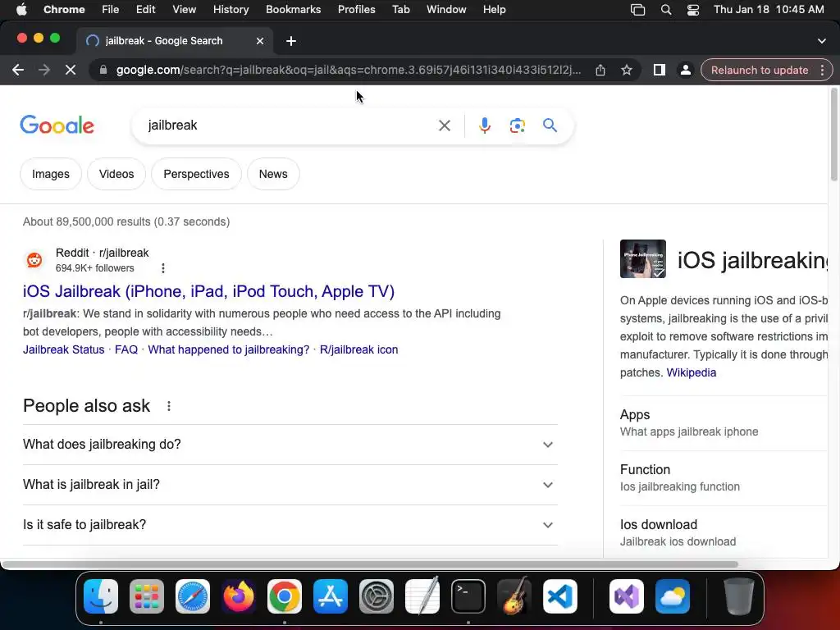Image resolution: width=840 pixels, height=630 pixels.
Task: Open the tab search dropdown arrow
Action: point(822,41)
